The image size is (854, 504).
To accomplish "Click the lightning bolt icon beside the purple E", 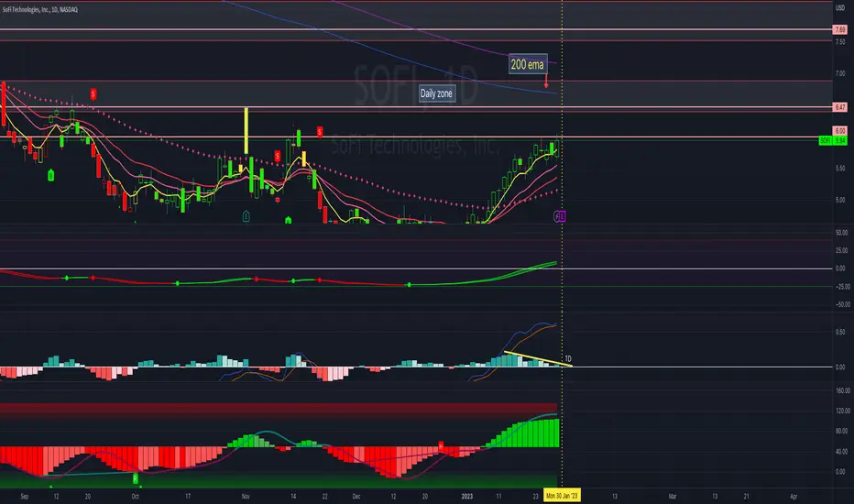I will (x=556, y=216).
